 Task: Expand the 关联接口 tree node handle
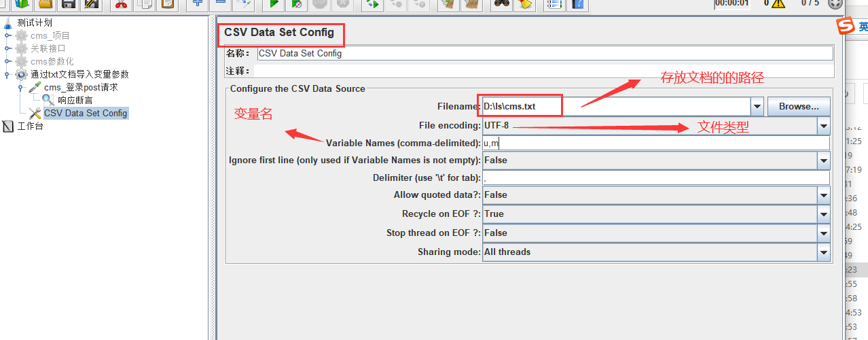8,48
